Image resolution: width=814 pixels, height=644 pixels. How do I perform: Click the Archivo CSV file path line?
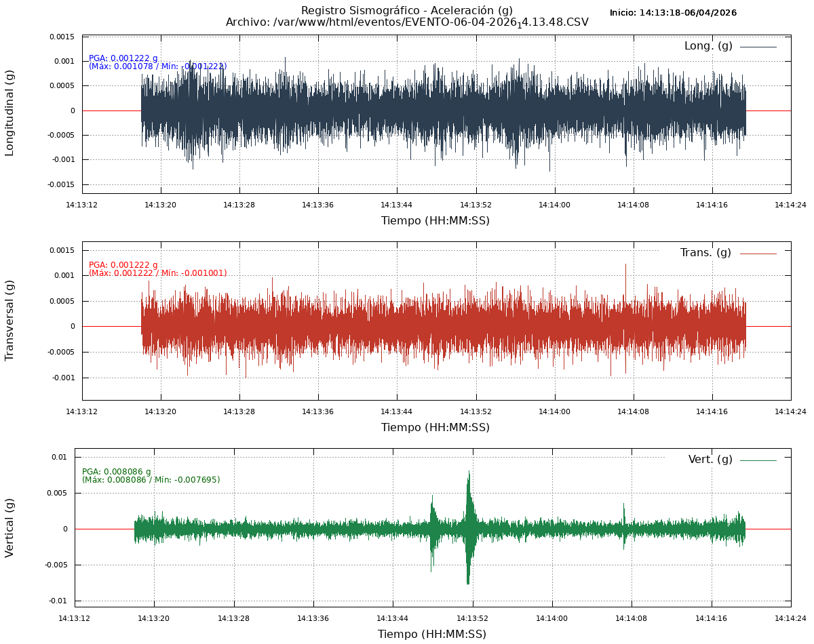coord(407,22)
